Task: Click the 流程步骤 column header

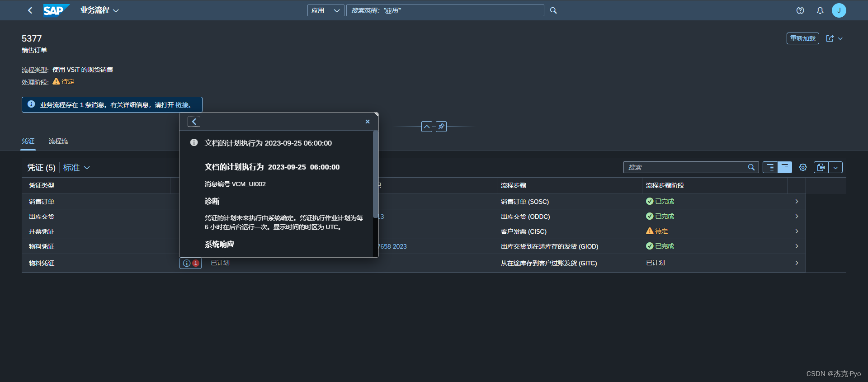Action: (569, 185)
